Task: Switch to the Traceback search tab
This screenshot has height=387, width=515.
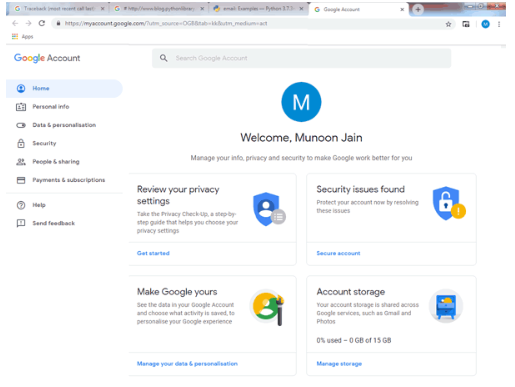Action: click(60, 9)
